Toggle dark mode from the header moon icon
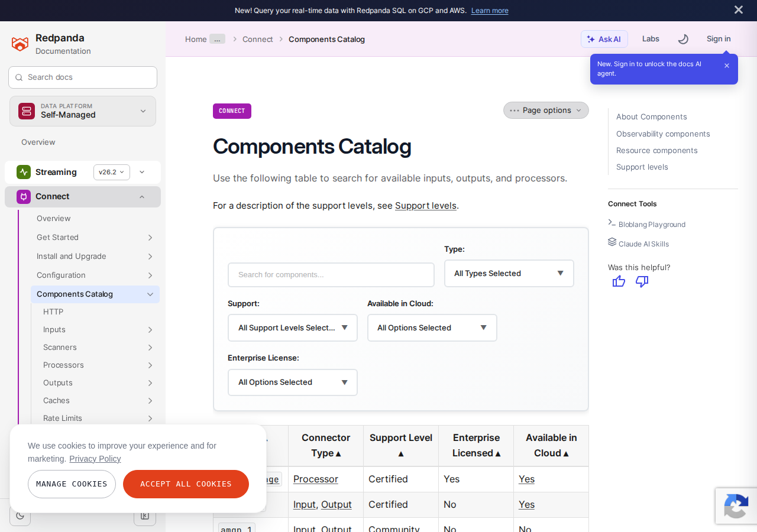Image resolution: width=757 pixels, height=532 pixels. point(683,39)
